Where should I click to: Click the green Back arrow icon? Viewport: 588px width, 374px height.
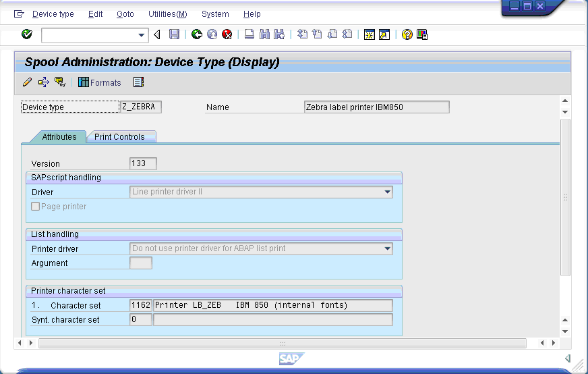(197, 34)
